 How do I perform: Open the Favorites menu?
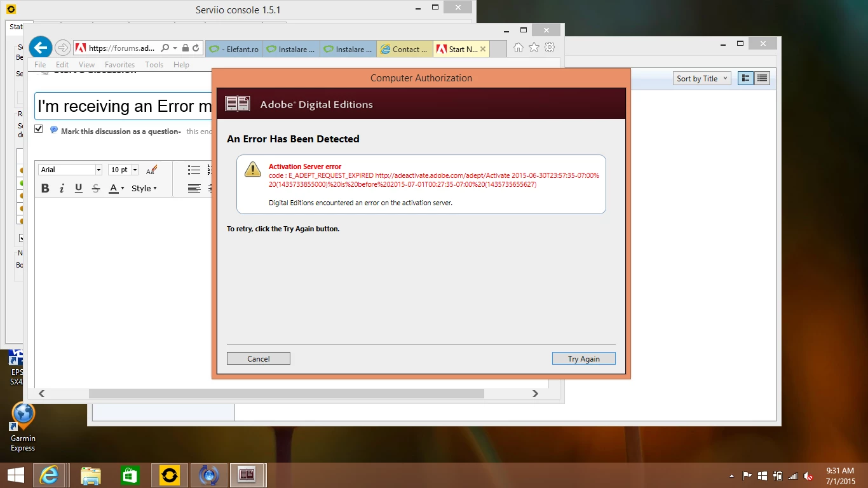pyautogui.click(x=119, y=65)
